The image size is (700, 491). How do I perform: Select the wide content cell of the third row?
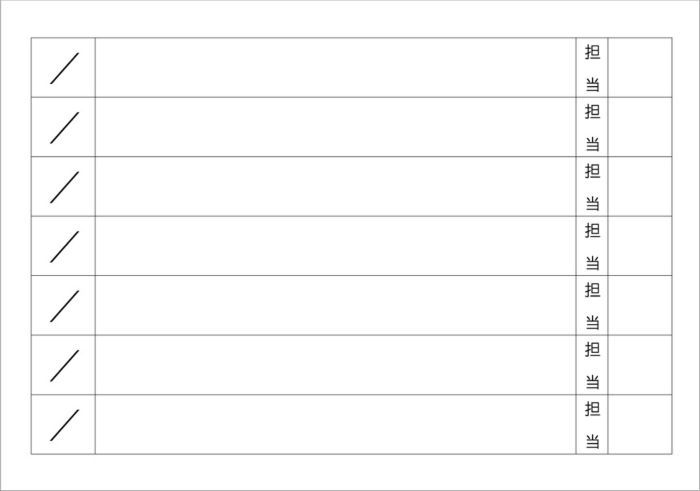click(x=336, y=186)
